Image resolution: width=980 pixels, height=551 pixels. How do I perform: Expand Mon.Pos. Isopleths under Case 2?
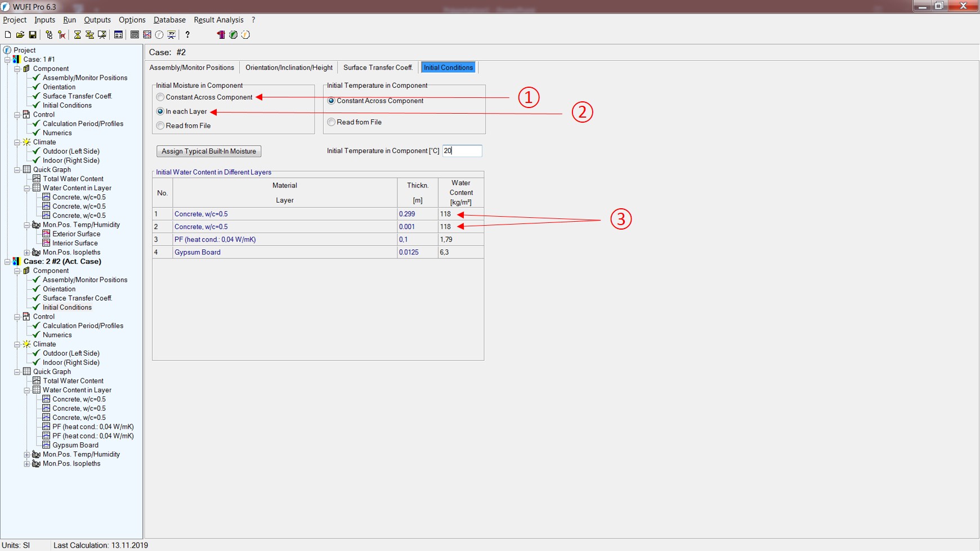pos(26,464)
